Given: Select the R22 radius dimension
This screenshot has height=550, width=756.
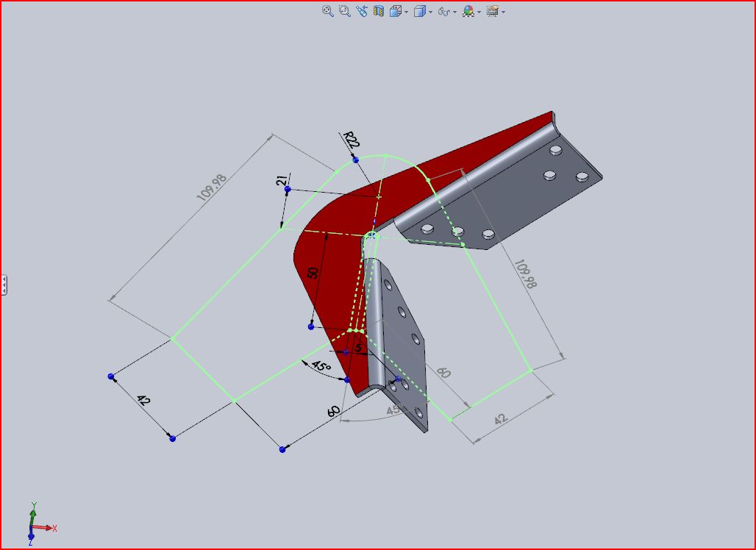Looking at the screenshot, I should point(352,140).
